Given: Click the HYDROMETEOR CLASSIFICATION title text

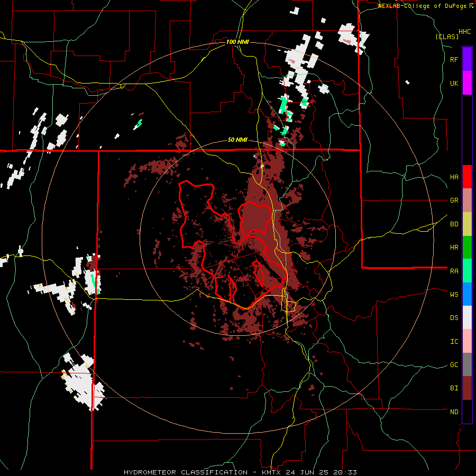Looking at the screenshot, I should point(186,472).
